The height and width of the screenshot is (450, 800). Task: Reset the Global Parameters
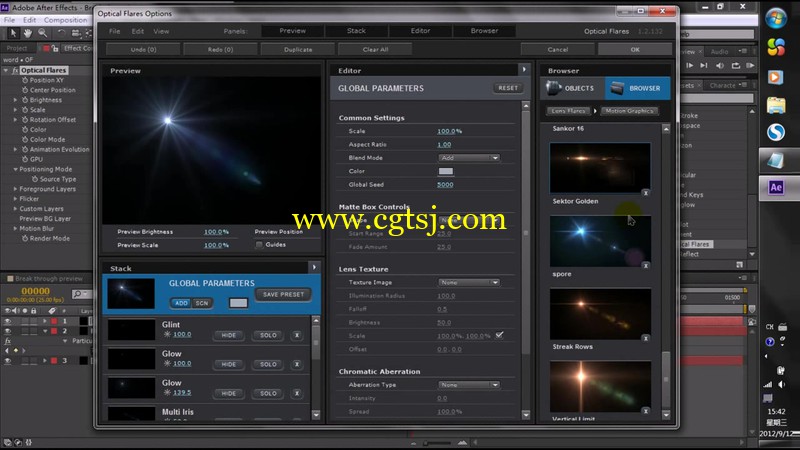click(508, 88)
